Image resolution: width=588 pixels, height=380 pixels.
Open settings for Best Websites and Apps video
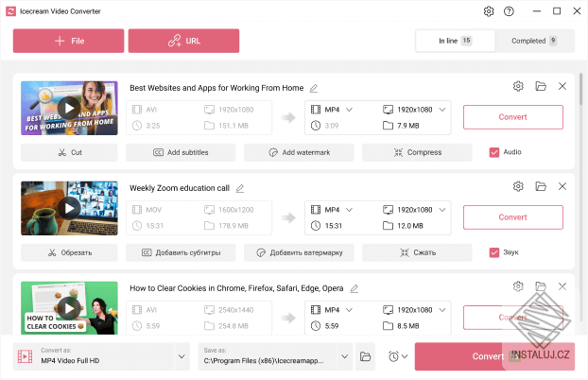[518, 86]
